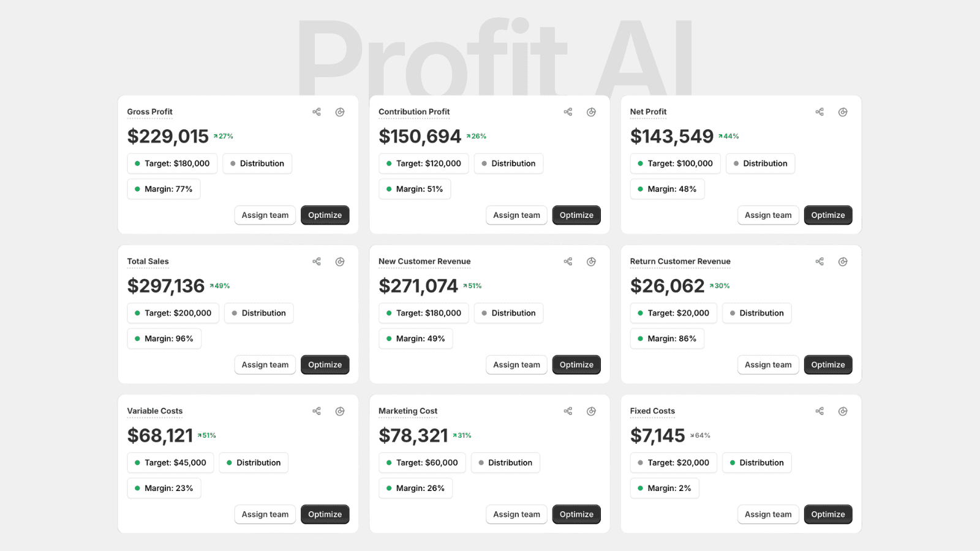Expand the Margin: 77% chip details
This screenshot has width=980, height=551.
164,189
